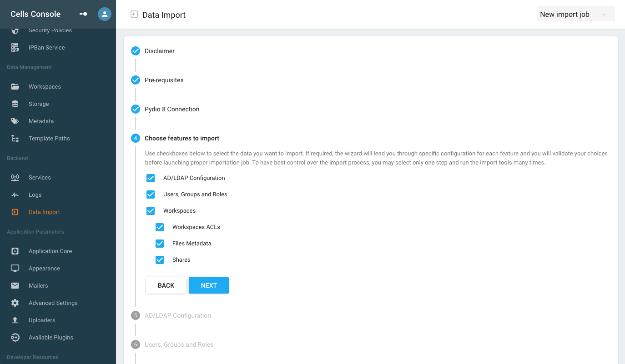Uncheck the Files Metadata checkbox
Image resolution: width=625 pixels, height=364 pixels.
160,244
